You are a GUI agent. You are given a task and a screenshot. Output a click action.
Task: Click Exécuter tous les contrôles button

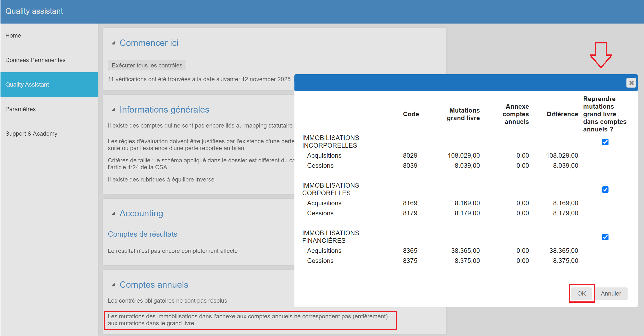tap(147, 65)
